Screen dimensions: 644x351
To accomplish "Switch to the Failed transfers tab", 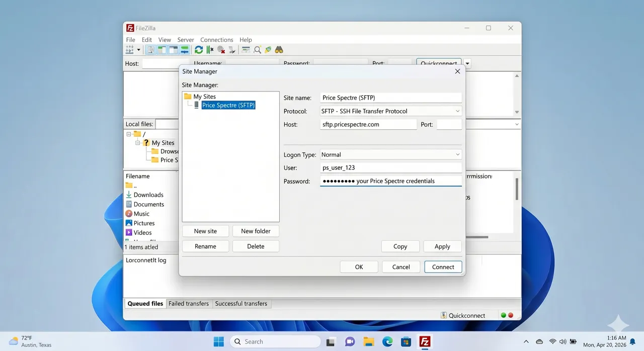I will 189,303.
